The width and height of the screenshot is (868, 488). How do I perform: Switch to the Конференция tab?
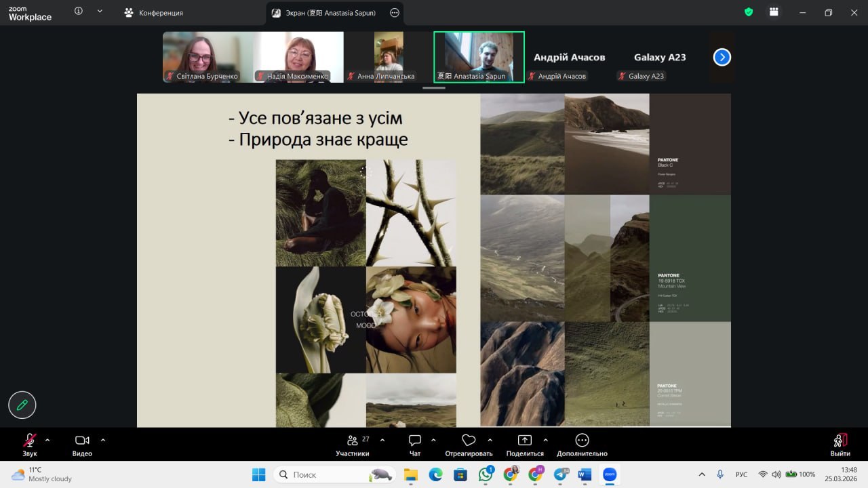[x=154, y=13]
